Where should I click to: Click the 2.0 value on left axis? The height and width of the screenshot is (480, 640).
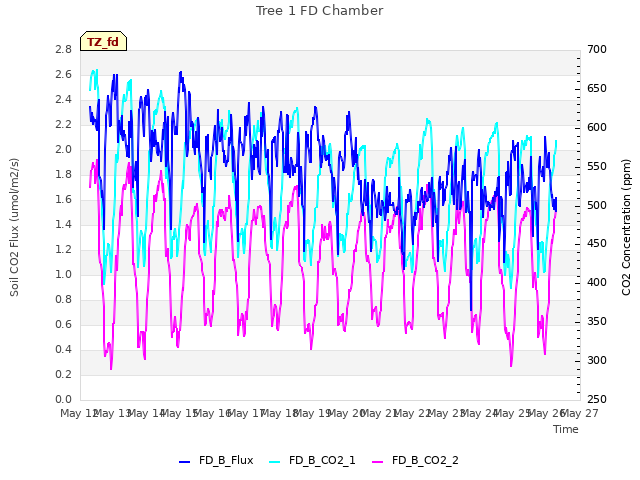[x=64, y=150]
